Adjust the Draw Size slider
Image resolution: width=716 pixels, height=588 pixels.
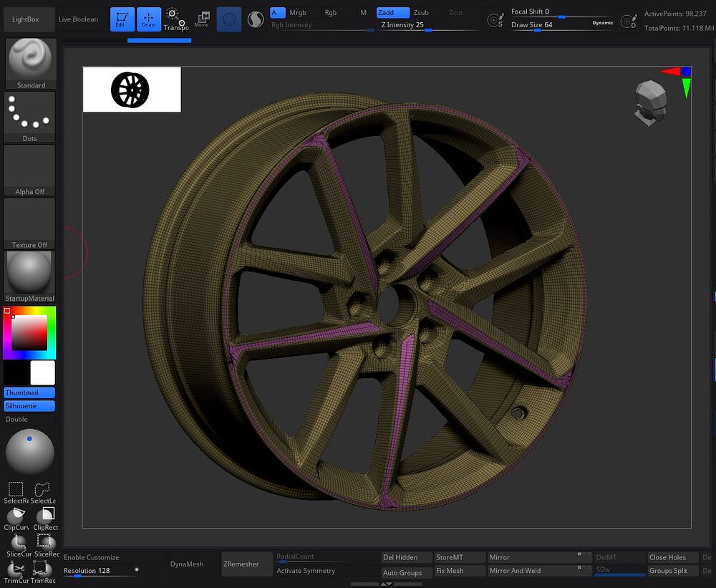pos(551,26)
